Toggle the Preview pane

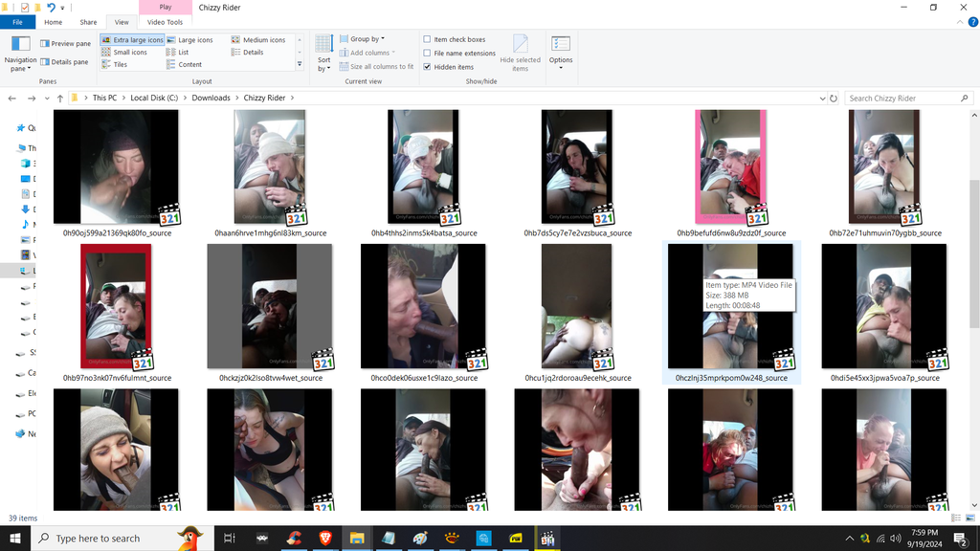click(x=65, y=43)
